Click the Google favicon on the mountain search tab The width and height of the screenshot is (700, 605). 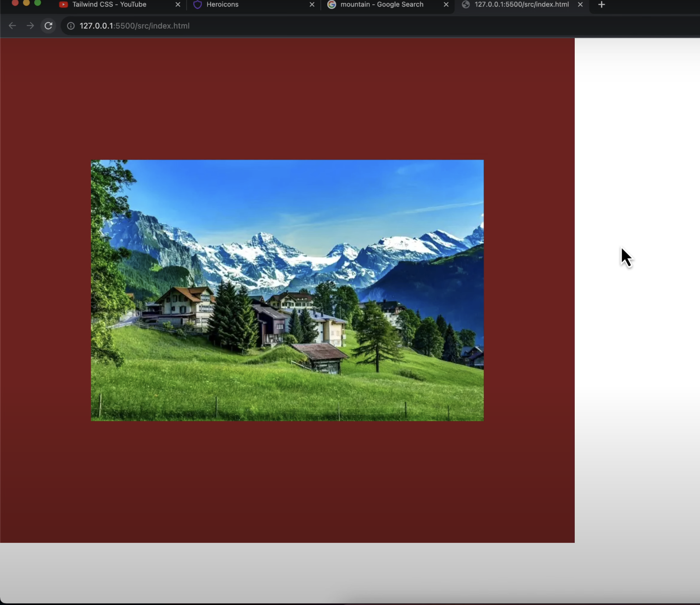(x=332, y=4)
